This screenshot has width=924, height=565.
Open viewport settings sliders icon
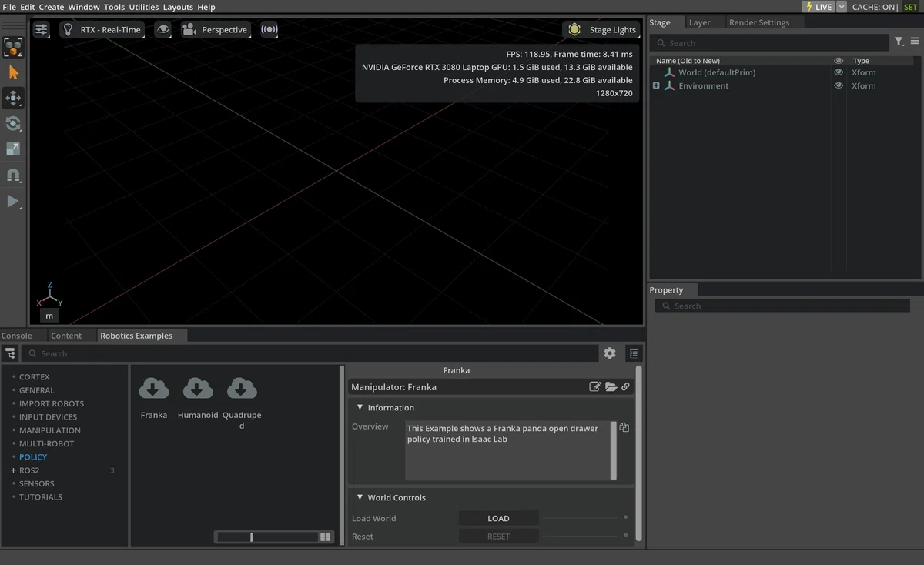(x=42, y=30)
